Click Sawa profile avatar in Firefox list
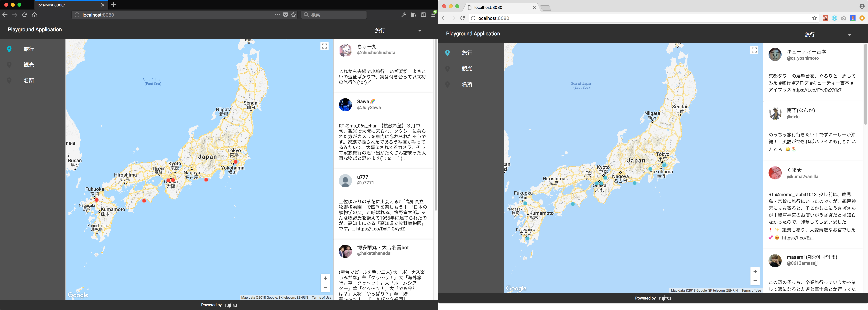Image resolution: width=868 pixels, height=310 pixels. click(x=345, y=105)
